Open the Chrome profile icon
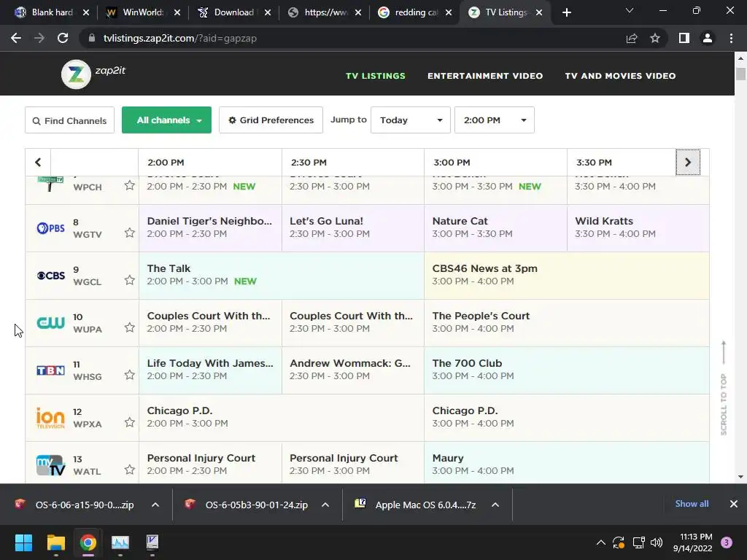 point(708,38)
